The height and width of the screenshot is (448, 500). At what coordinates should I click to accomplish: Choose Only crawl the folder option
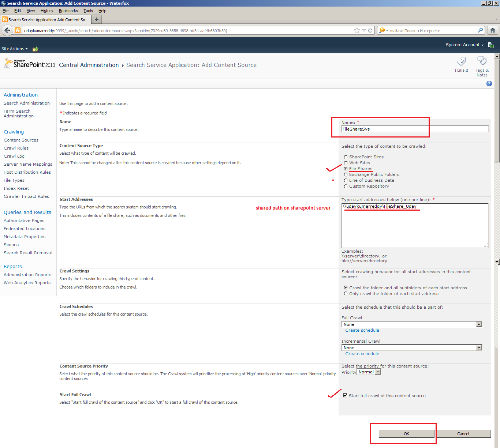(x=346, y=294)
